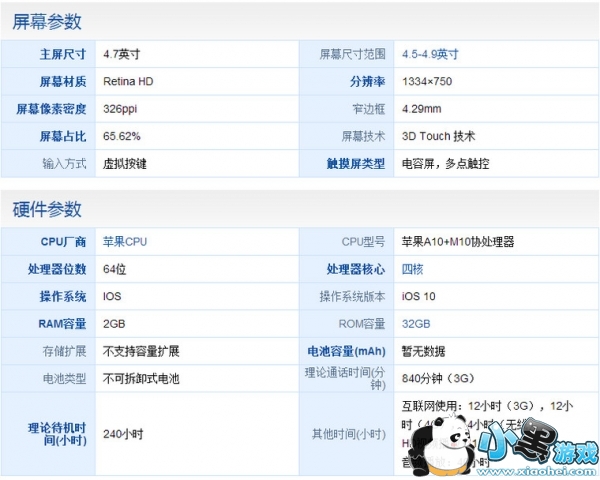Click the 操作系统版本 label

coord(352,297)
